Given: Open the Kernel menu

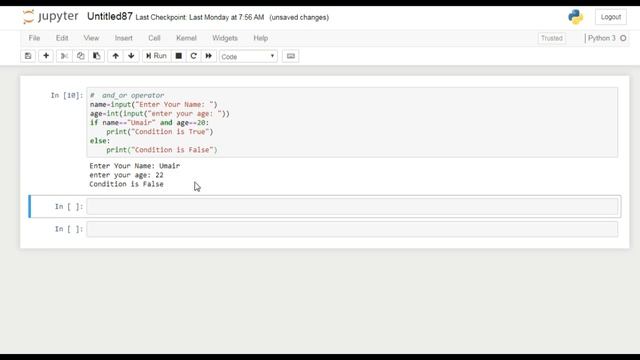Looking at the screenshot, I should point(186,38).
